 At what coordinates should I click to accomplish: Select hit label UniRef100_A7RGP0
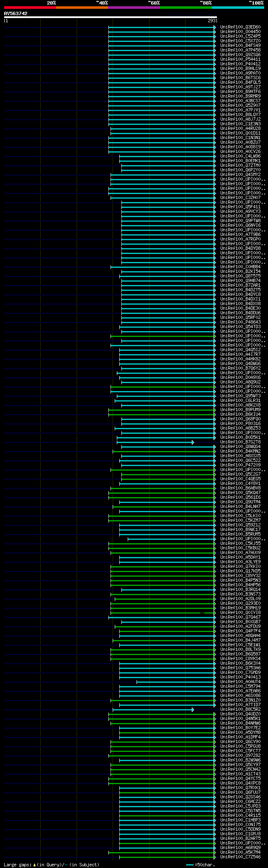pos(240,239)
